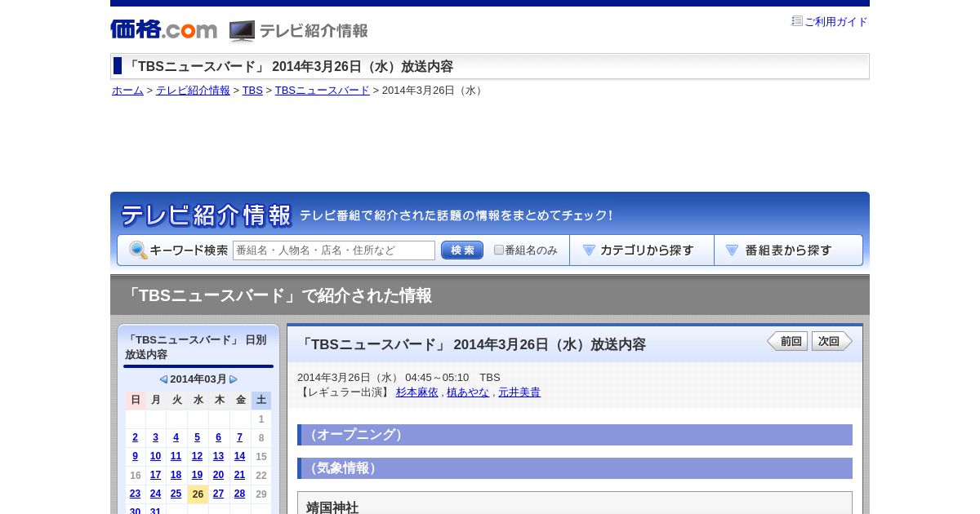The image size is (980, 514).
Task: Select calendar date 21
Action: point(239,475)
